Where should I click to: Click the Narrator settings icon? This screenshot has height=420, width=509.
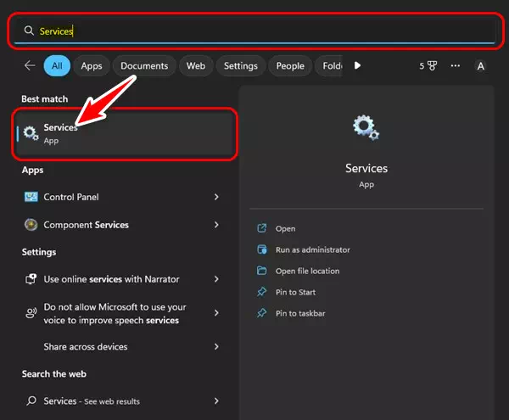click(31, 279)
